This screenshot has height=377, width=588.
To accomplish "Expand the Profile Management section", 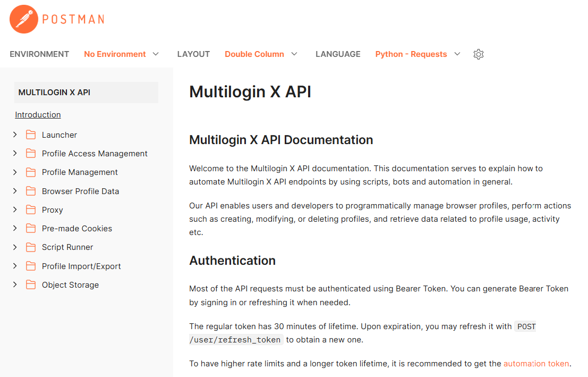I will click(x=14, y=172).
